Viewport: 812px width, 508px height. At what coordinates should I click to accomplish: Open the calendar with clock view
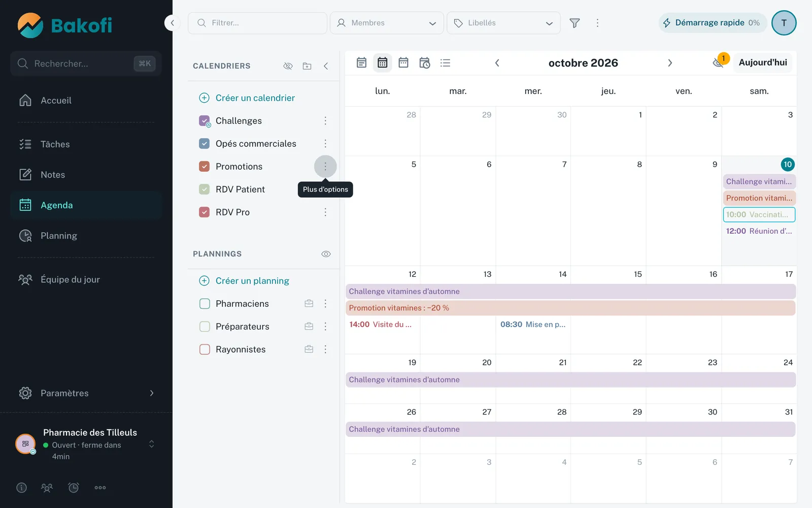(x=425, y=62)
